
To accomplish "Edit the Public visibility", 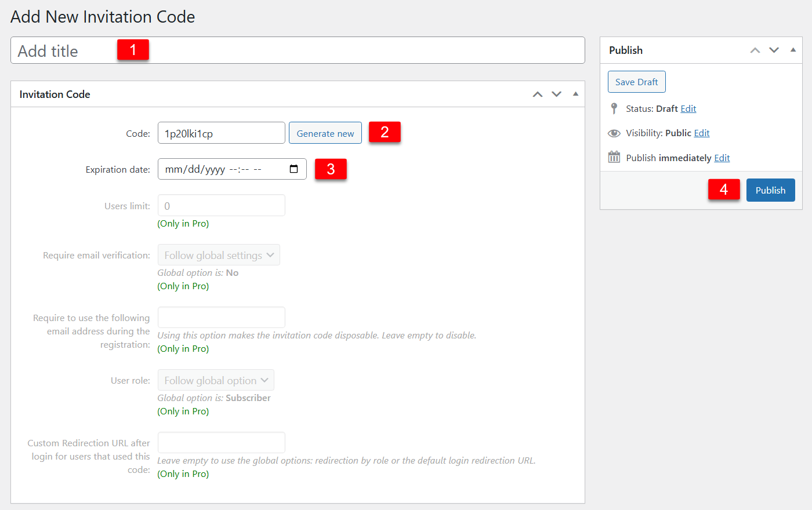I will tap(702, 133).
